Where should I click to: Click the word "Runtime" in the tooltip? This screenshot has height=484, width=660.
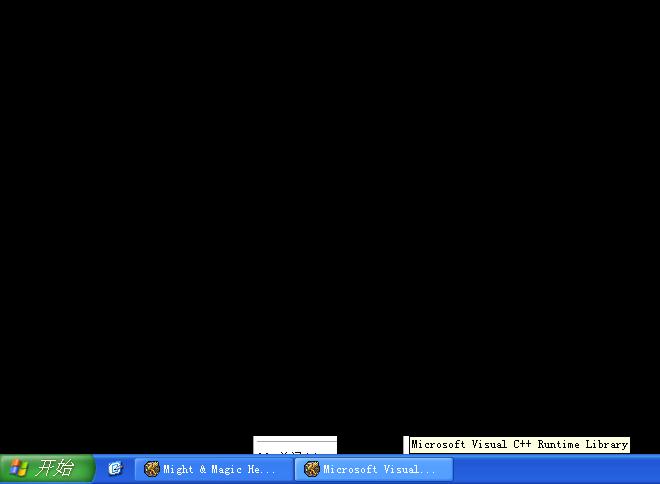[558, 445]
